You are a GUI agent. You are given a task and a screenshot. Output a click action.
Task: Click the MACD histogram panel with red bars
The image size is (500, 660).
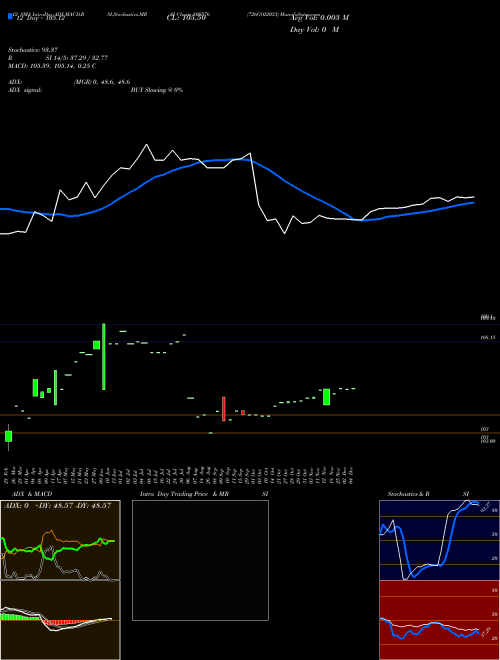click(60, 620)
